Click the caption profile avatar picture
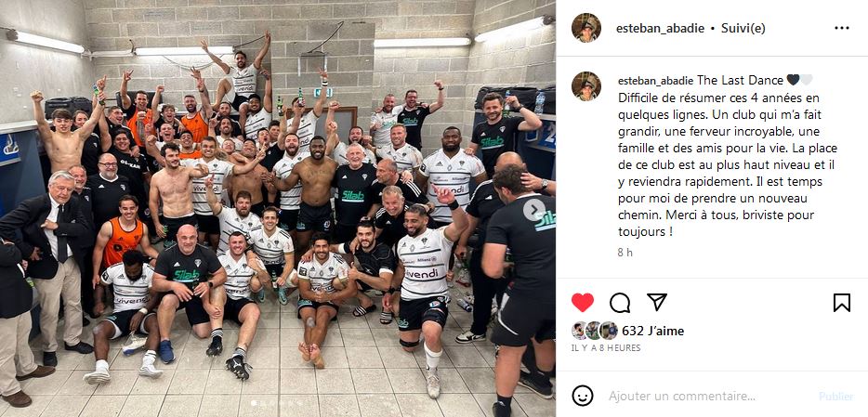Screen dimensions: 868x417 coord(586,85)
